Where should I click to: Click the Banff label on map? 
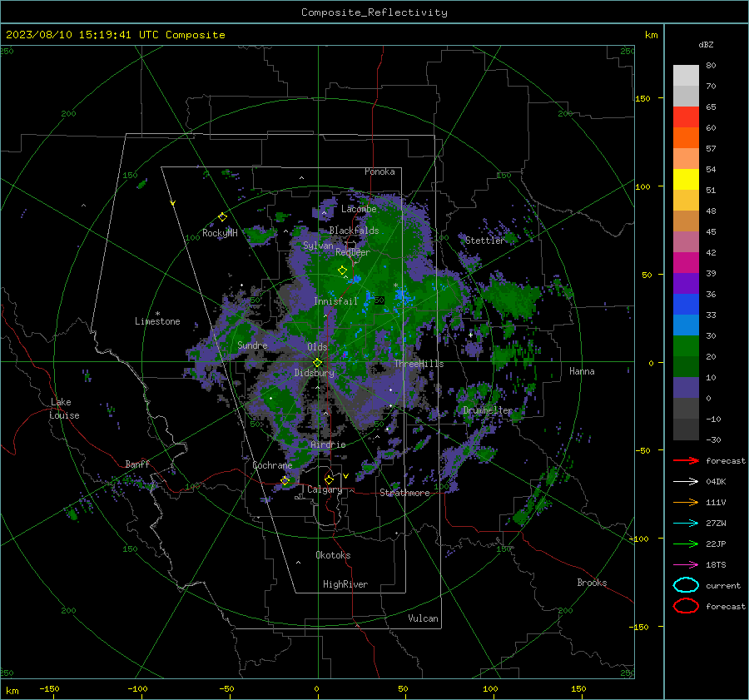(x=137, y=464)
